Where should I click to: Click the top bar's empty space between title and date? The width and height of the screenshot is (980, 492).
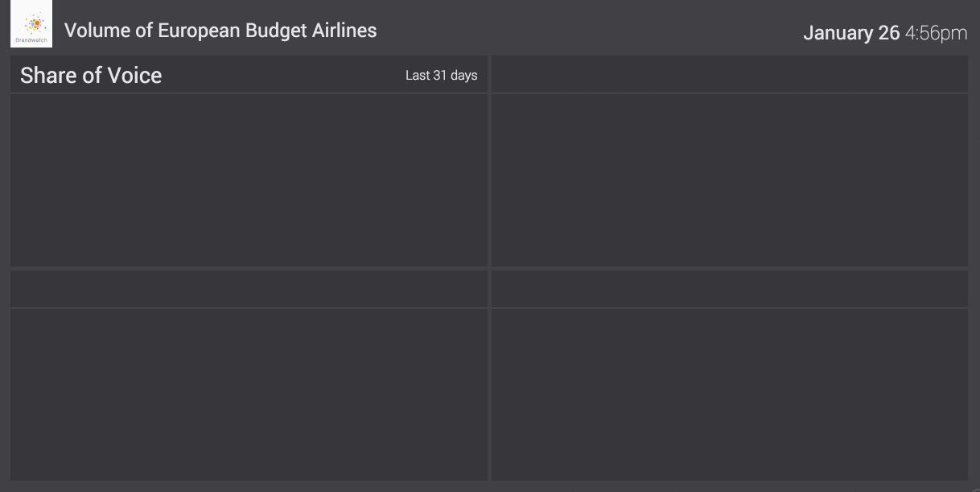click(x=587, y=31)
